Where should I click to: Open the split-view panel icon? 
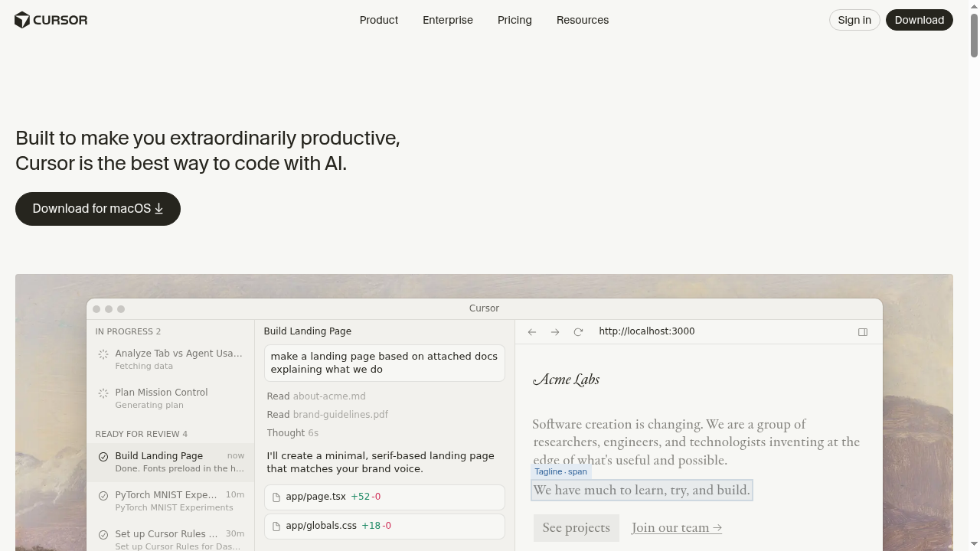pos(862,331)
